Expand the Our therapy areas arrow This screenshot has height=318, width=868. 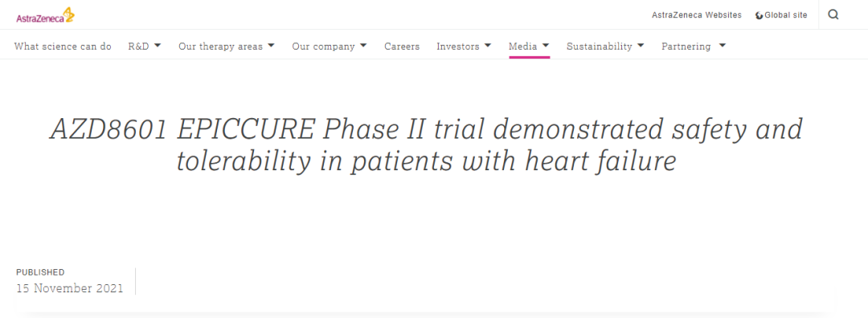coord(272,46)
